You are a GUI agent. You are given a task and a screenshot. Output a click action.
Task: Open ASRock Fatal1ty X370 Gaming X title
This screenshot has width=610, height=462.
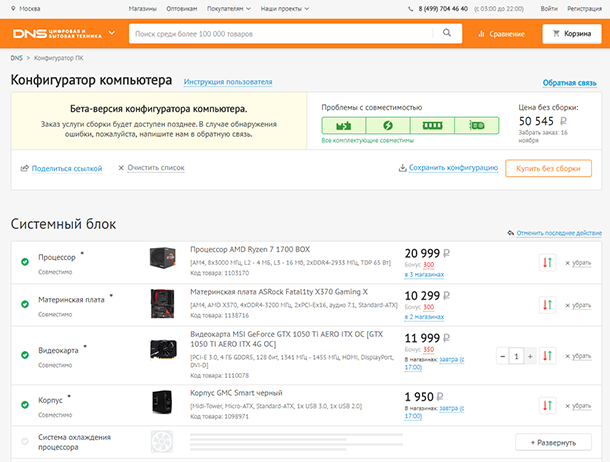(x=279, y=292)
